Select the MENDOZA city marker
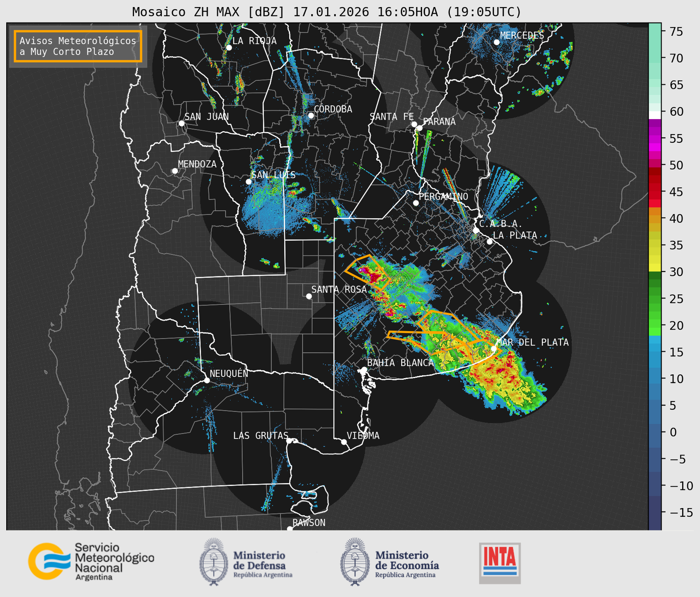 point(175,171)
